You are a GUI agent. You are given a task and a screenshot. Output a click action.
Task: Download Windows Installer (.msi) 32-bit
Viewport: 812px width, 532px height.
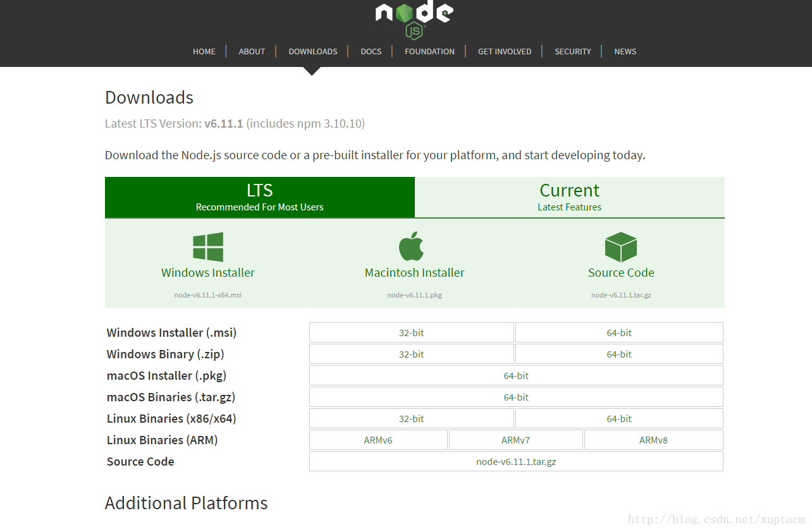point(412,332)
